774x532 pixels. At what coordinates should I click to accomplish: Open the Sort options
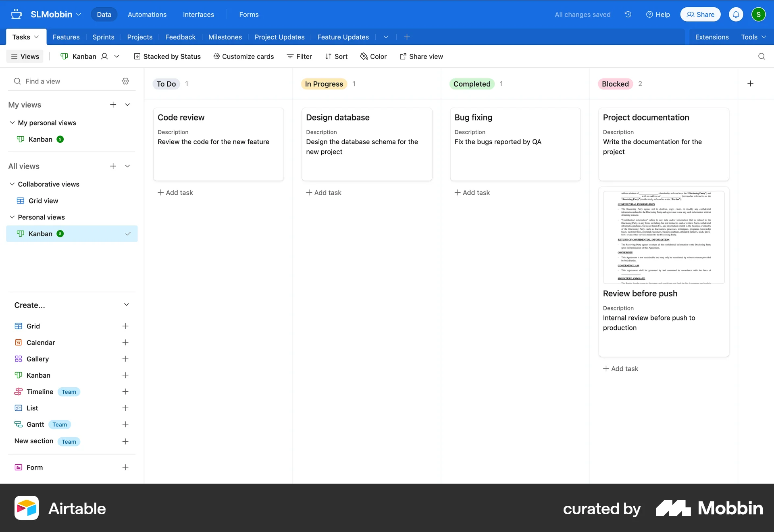click(337, 56)
